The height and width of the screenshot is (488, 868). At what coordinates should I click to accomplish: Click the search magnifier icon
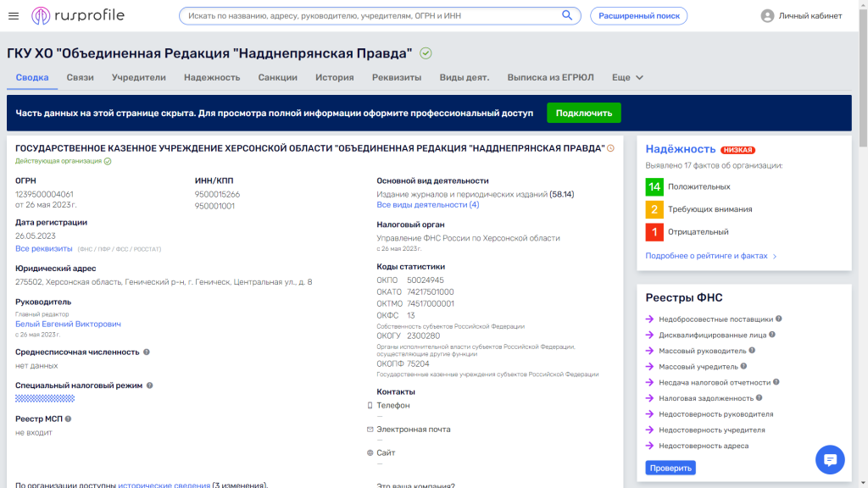568,15
